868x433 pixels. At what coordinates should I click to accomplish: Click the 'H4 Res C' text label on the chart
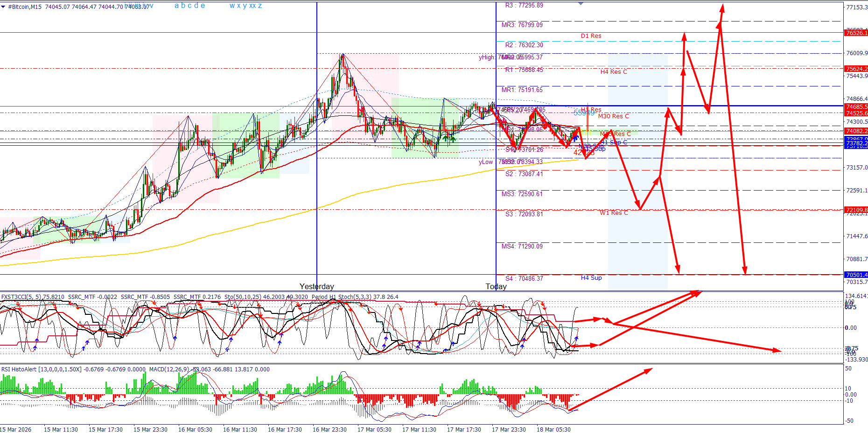[613, 72]
